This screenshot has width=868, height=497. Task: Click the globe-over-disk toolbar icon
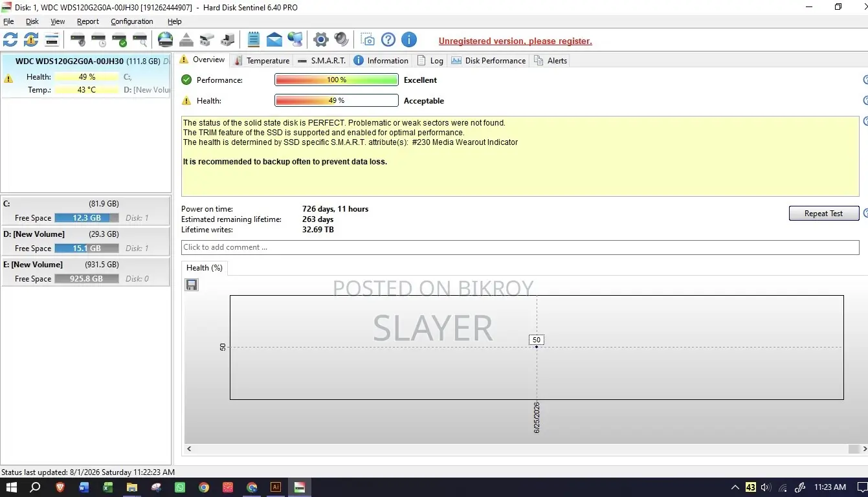(x=166, y=40)
